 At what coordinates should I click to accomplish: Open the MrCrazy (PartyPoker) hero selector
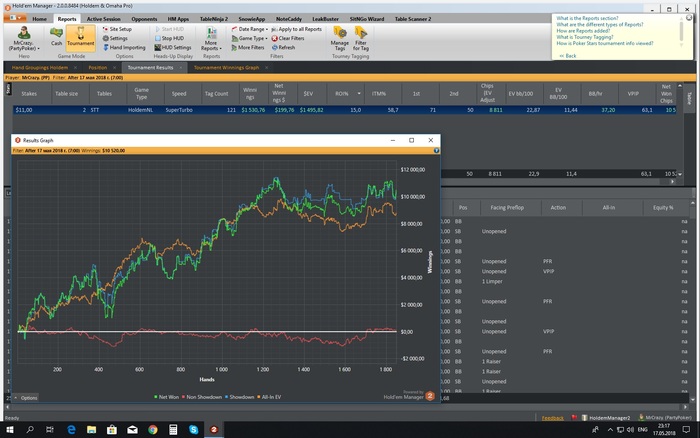pos(24,38)
